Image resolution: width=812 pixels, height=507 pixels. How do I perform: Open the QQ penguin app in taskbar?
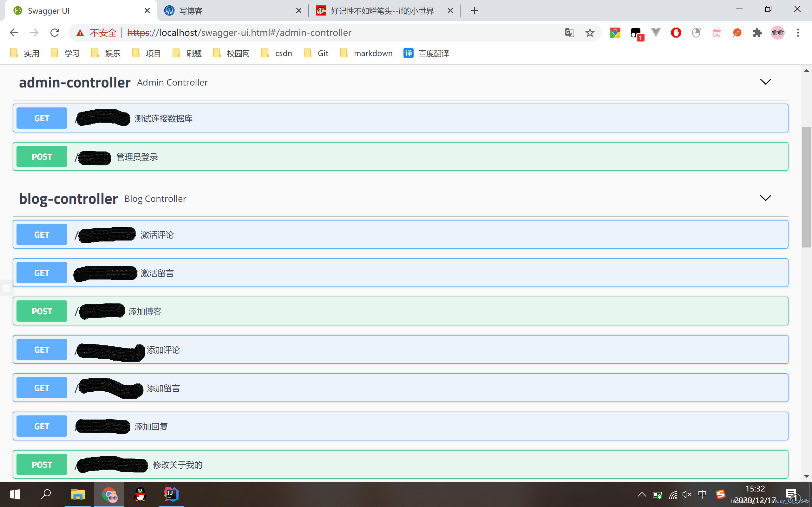coord(140,494)
